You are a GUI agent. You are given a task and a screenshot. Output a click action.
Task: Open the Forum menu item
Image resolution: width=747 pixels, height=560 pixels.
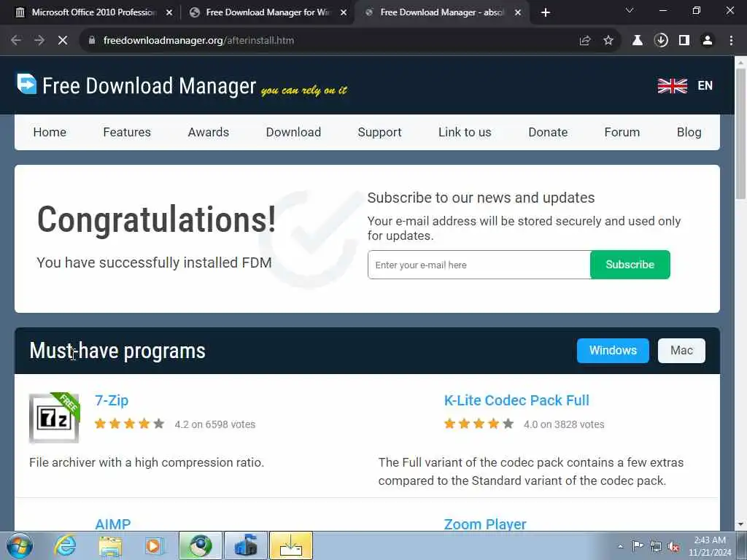622,133
